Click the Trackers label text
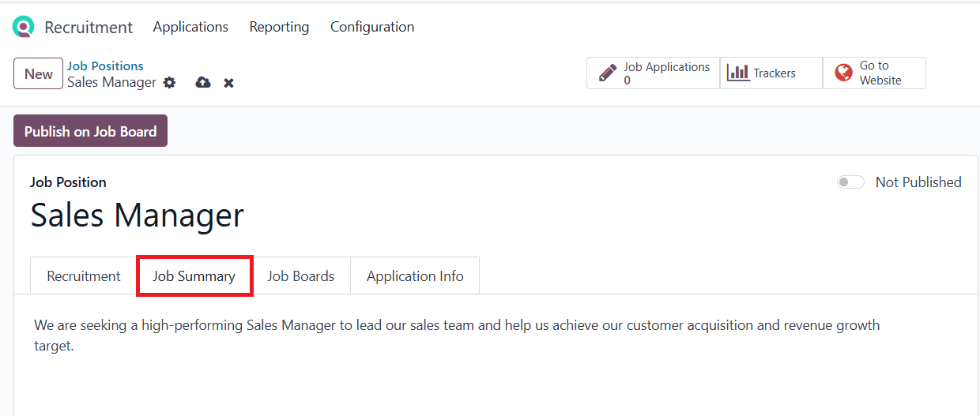Viewport: 980px width, 416px height. [x=775, y=73]
